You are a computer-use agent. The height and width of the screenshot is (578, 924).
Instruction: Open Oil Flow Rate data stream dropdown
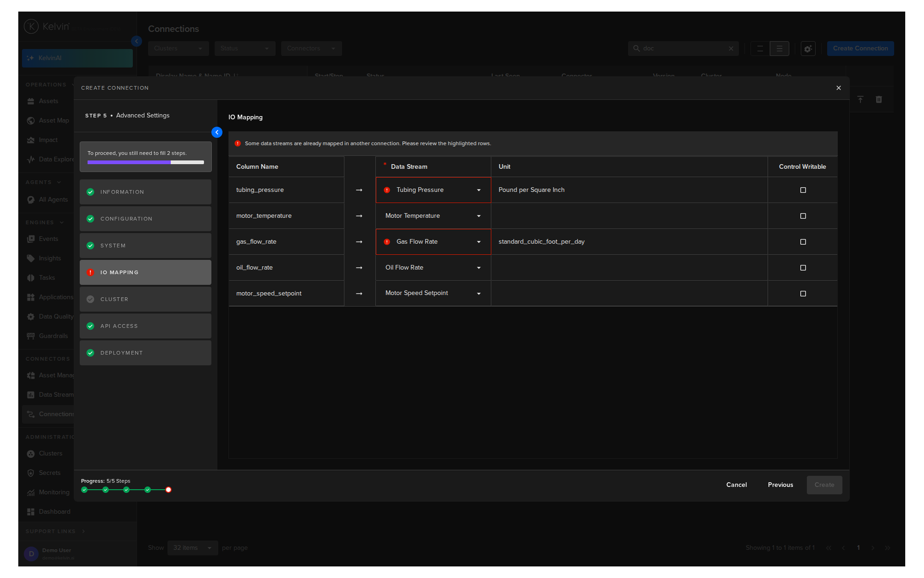click(x=433, y=268)
